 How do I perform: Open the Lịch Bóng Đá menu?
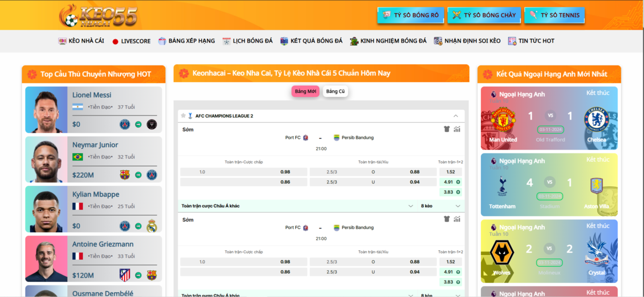[x=247, y=41]
